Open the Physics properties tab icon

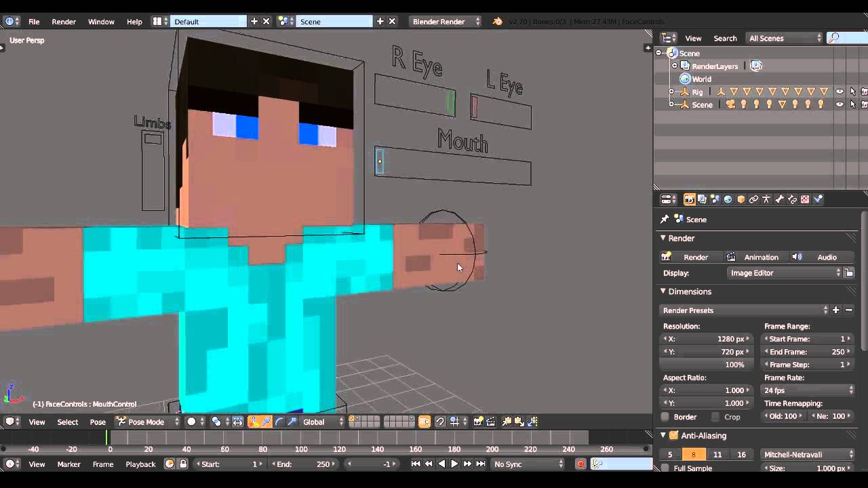(818, 199)
